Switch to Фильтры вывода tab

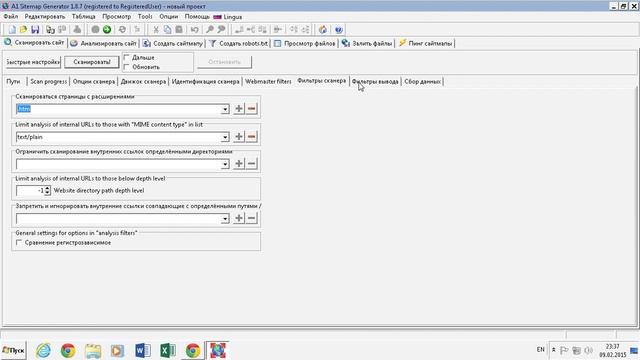[x=375, y=82]
